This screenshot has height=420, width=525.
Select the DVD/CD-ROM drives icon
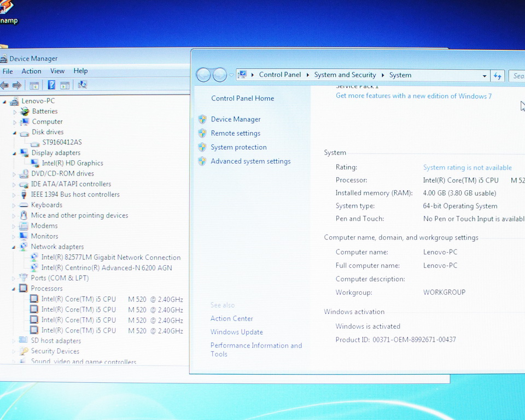[24, 173]
